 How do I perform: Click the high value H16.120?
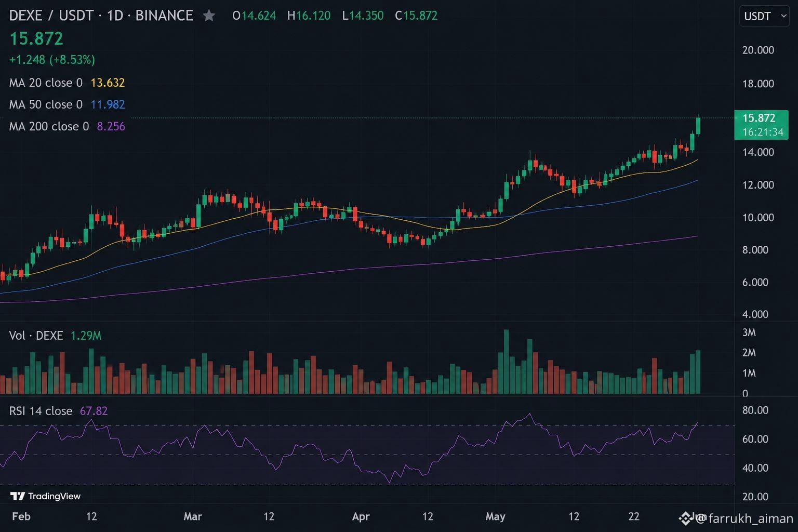coord(309,16)
